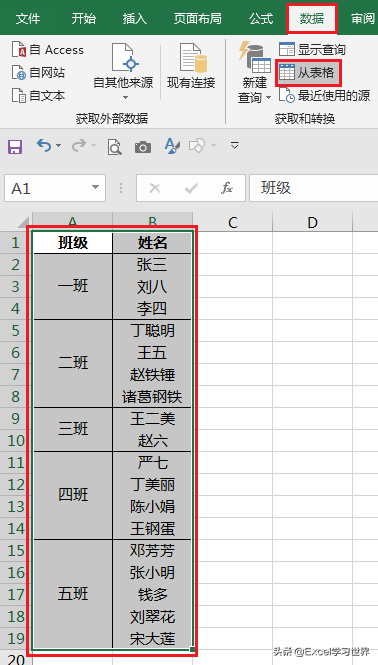The width and height of the screenshot is (378, 665).
Task: Click cell with name 刘八
Action: [x=152, y=287]
